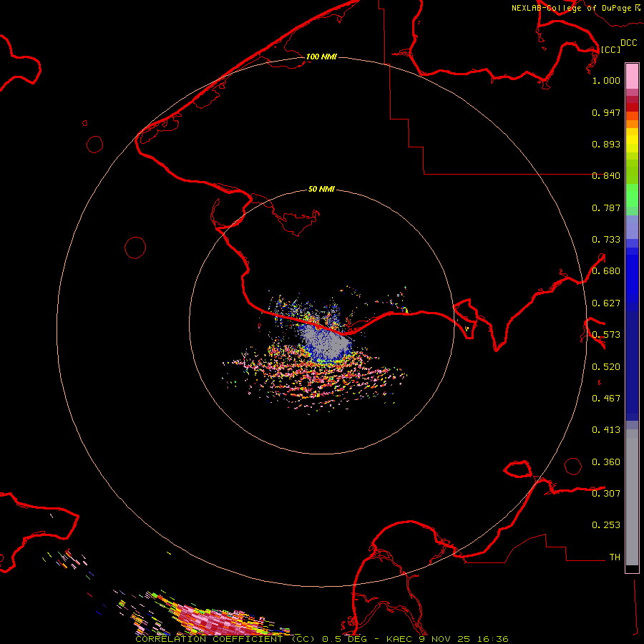
Task: Click the CORRELATION COEFFICIENT (CC) caption text
Action: pos(225,639)
